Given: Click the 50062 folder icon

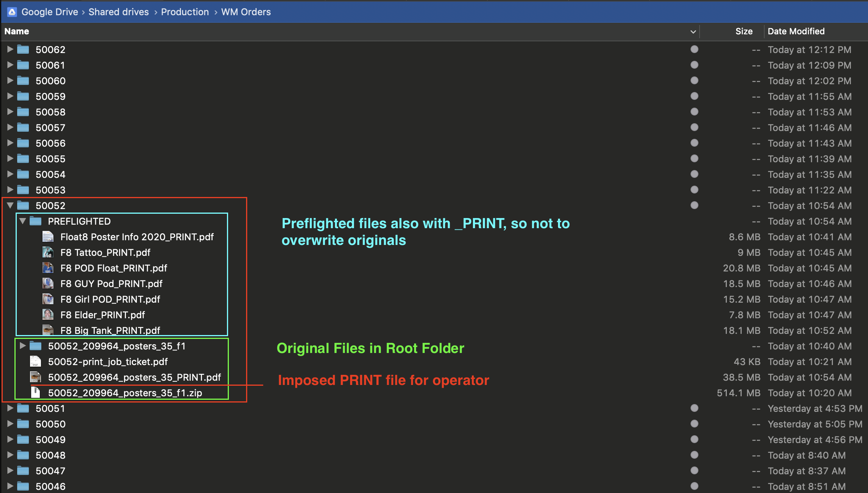Looking at the screenshot, I should [x=23, y=50].
